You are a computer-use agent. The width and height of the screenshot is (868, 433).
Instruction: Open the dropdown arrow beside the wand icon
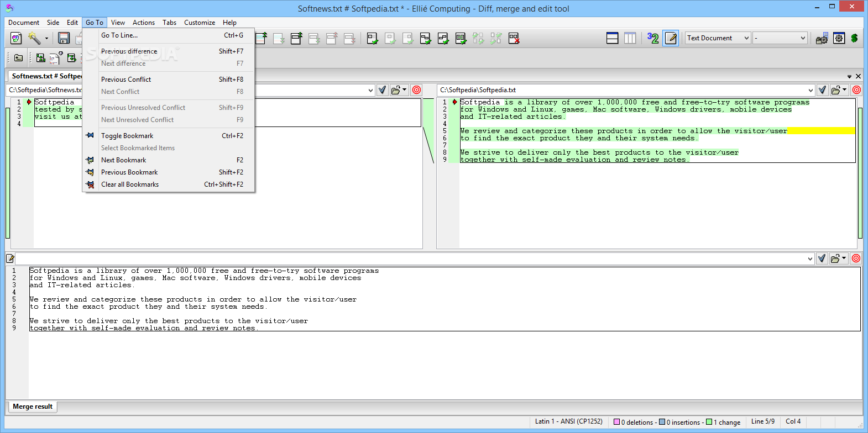46,38
